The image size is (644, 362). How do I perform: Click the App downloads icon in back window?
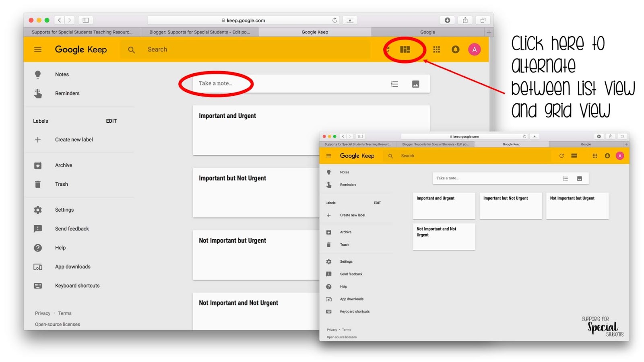(38, 267)
